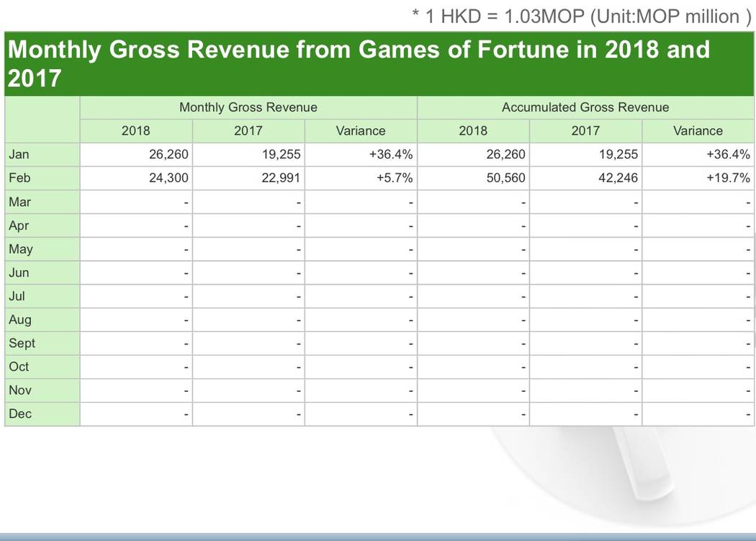Click the 42,246 accumulated revenue cell

point(618,178)
